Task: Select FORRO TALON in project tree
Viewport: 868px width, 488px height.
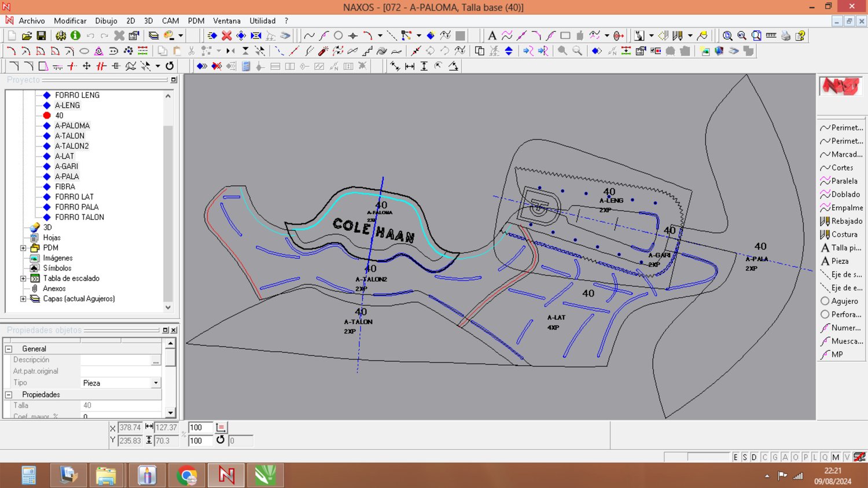Action: (80, 217)
